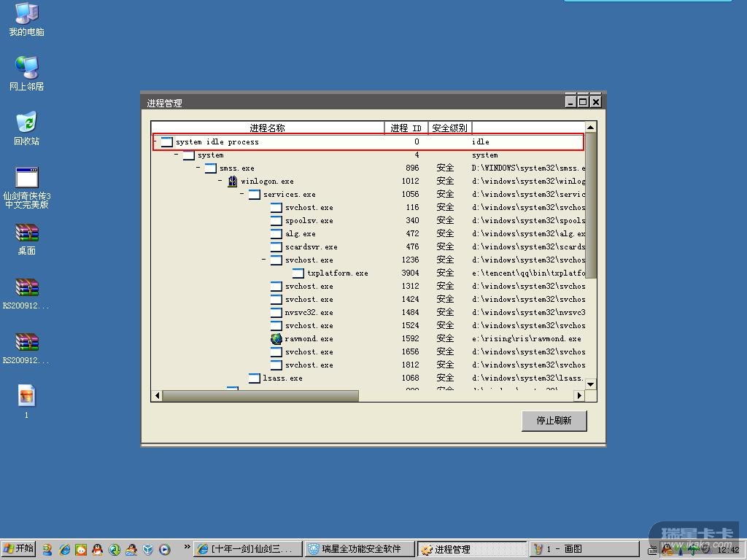Sort by 进程名称 column header
This screenshot has height=560, width=747.
pos(268,128)
